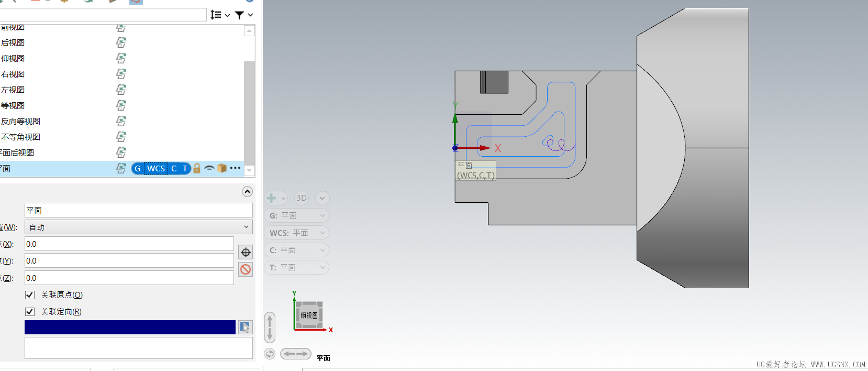Click the 3D mode button in viewport
Viewport: 868px width, 371px height.
tap(301, 198)
